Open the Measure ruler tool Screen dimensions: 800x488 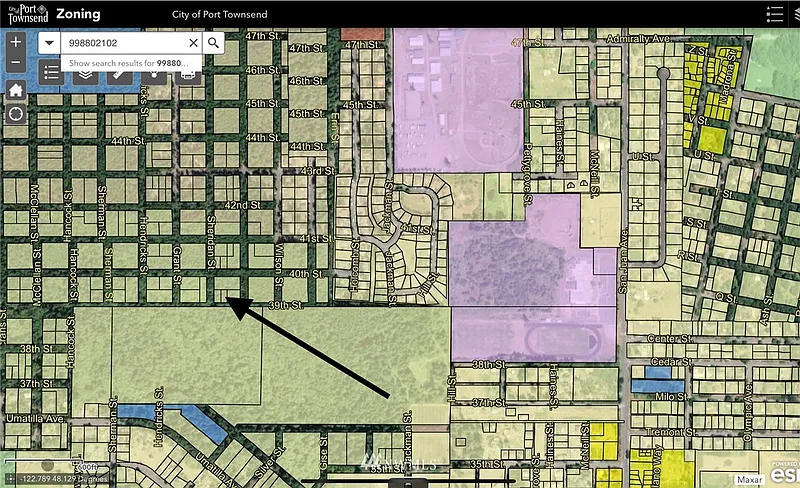pos(119,72)
